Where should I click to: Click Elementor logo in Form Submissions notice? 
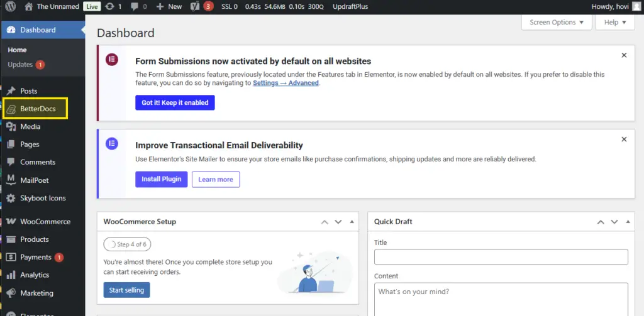pos(112,60)
